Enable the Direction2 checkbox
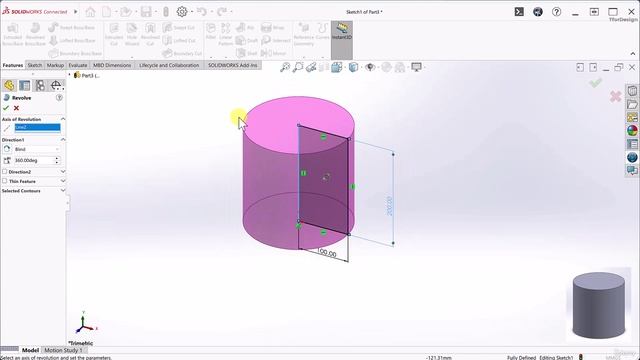640x360 pixels. (x=5, y=172)
